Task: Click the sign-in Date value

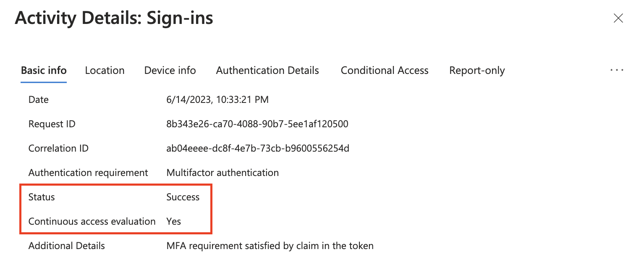Action: click(217, 100)
